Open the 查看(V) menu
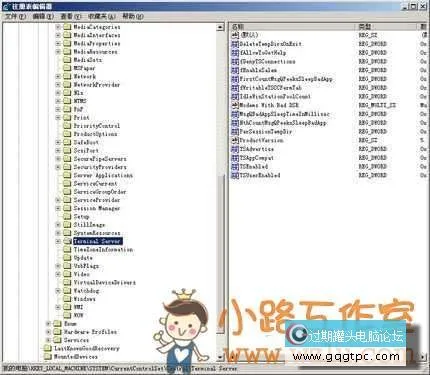Screen dimensions: 430x375 [71, 16]
